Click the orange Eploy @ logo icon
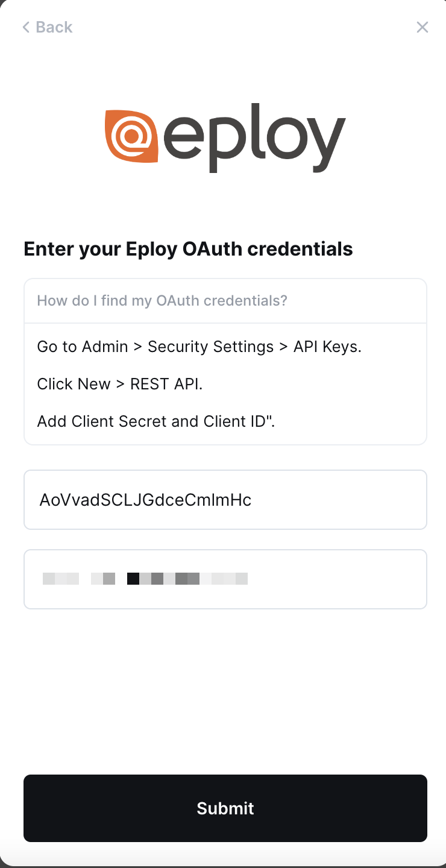Viewport: 446px width, 868px height. [131, 136]
